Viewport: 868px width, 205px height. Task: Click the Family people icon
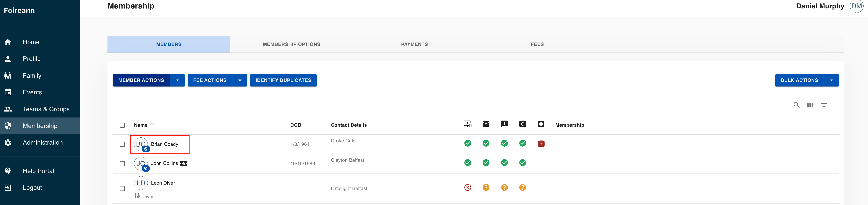tap(8, 76)
